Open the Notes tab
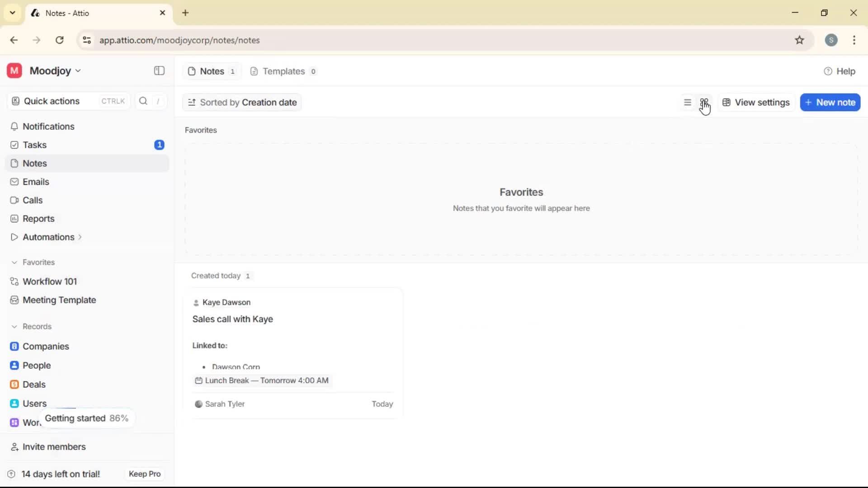868x488 pixels. 211,71
